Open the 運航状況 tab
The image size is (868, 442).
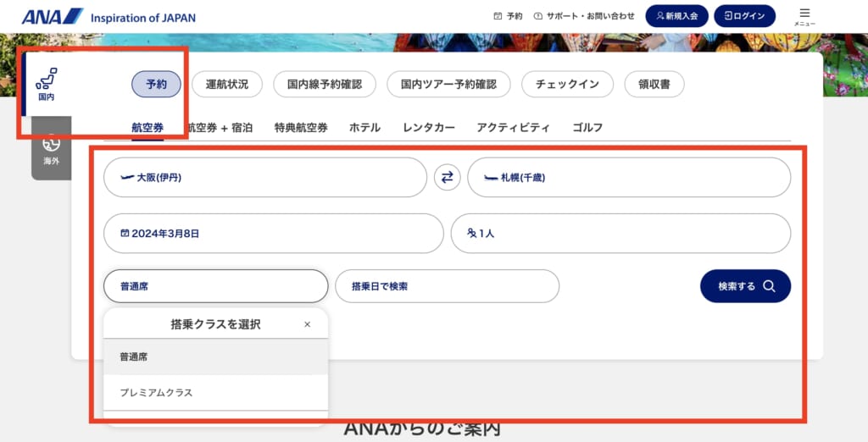click(227, 84)
